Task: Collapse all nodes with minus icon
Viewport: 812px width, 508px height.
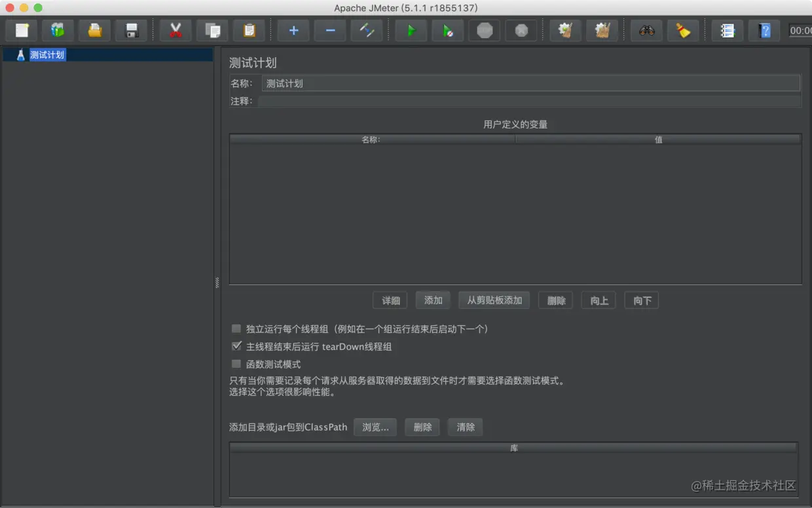Action: [x=330, y=30]
